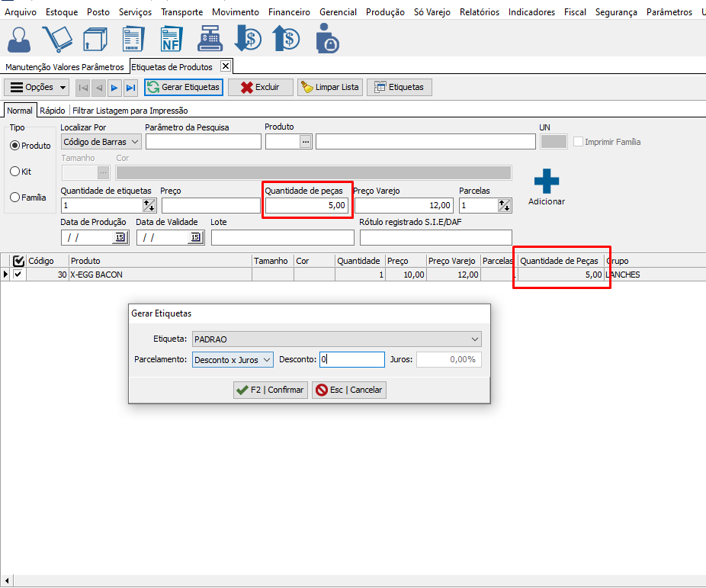This screenshot has height=588, width=706.
Task: Open the Financeiro menu
Action: click(x=289, y=12)
